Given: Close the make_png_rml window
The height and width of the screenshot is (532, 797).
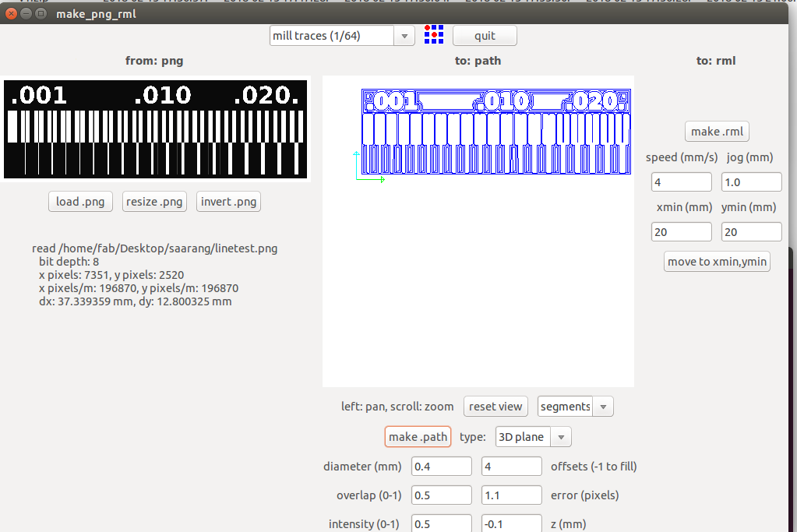Looking at the screenshot, I should (x=11, y=14).
